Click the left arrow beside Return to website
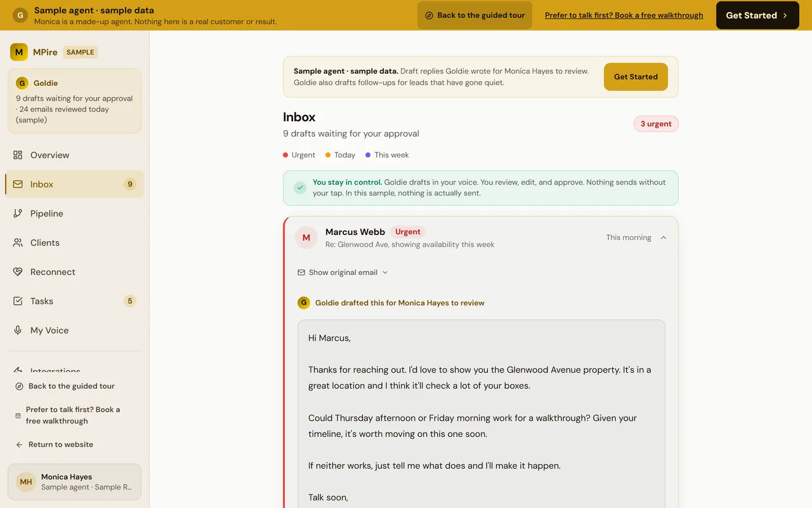This screenshot has height=508, width=812. click(19, 444)
